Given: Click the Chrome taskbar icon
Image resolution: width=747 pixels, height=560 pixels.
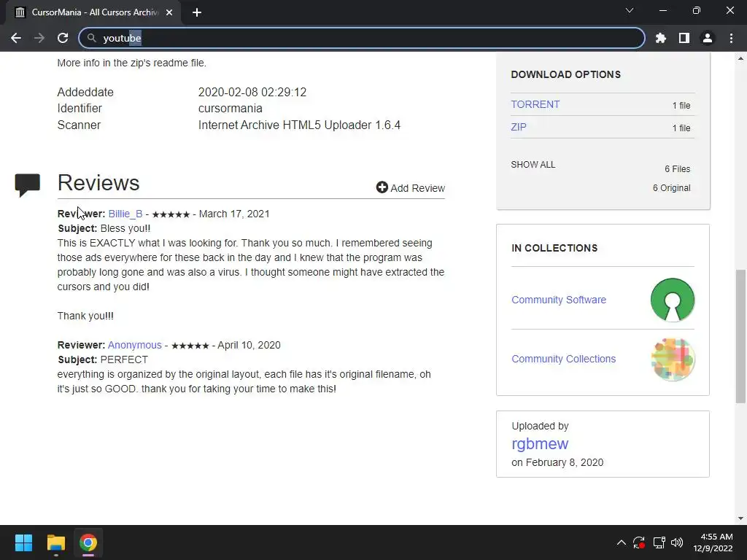Looking at the screenshot, I should pyautogui.click(x=88, y=542).
